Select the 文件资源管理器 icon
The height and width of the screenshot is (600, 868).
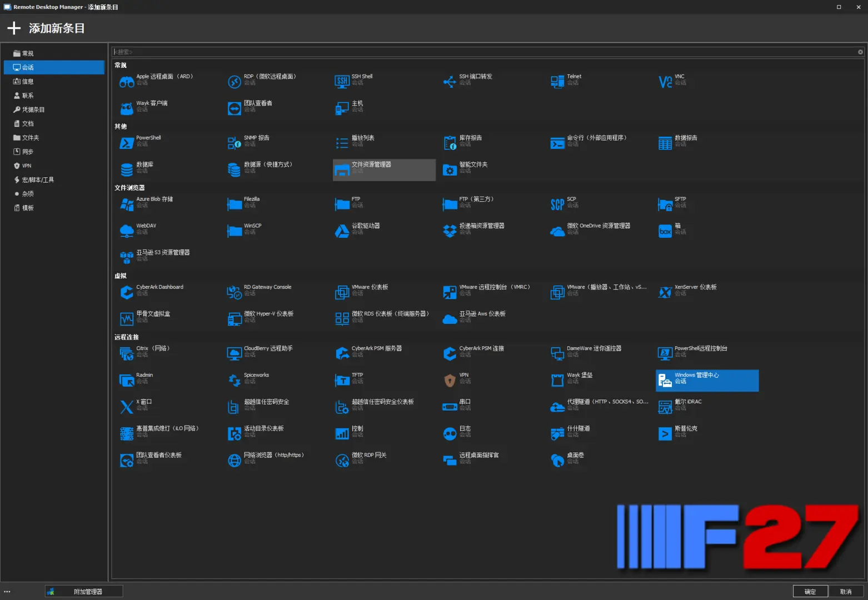click(x=342, y=170)
